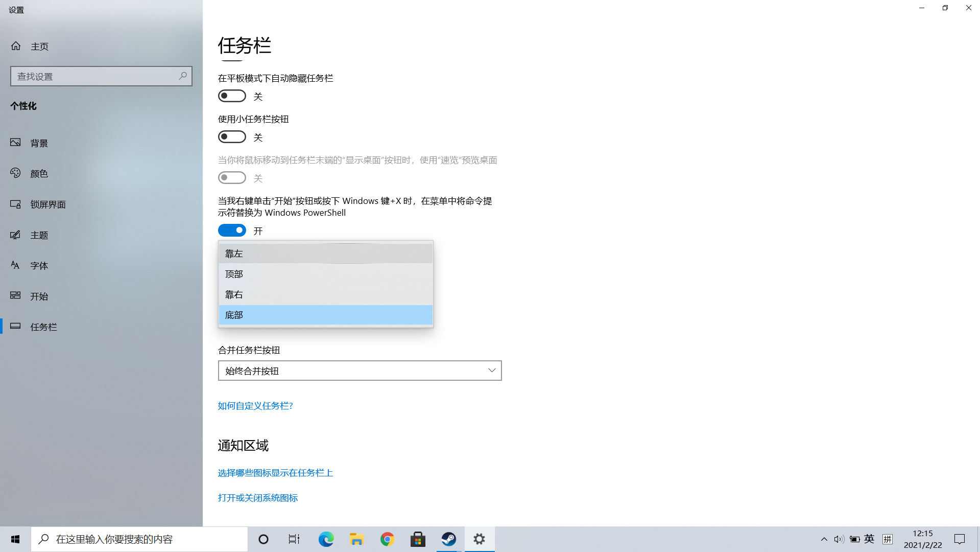Pick the highlighted 底部 option

[x=325, y=315]
